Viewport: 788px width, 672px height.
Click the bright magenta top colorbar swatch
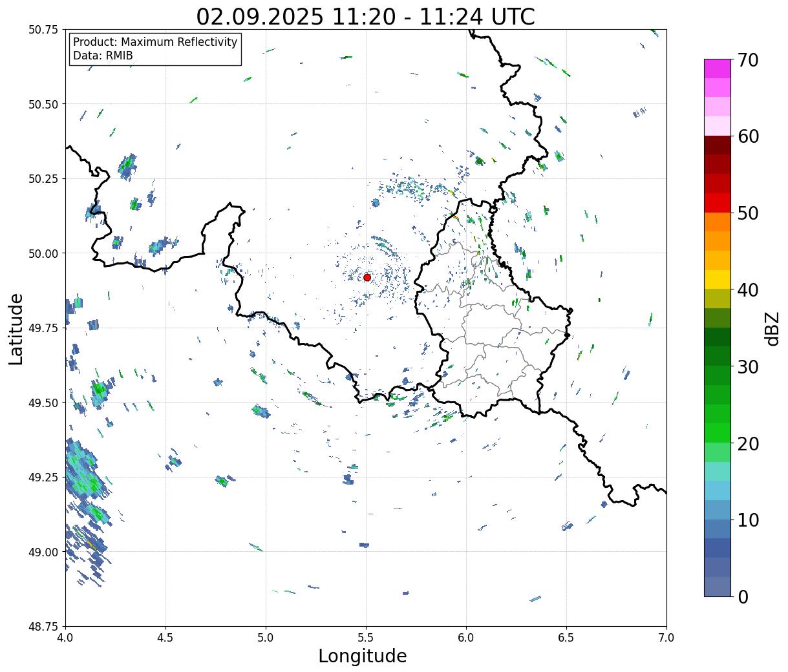tap(718, 68)
